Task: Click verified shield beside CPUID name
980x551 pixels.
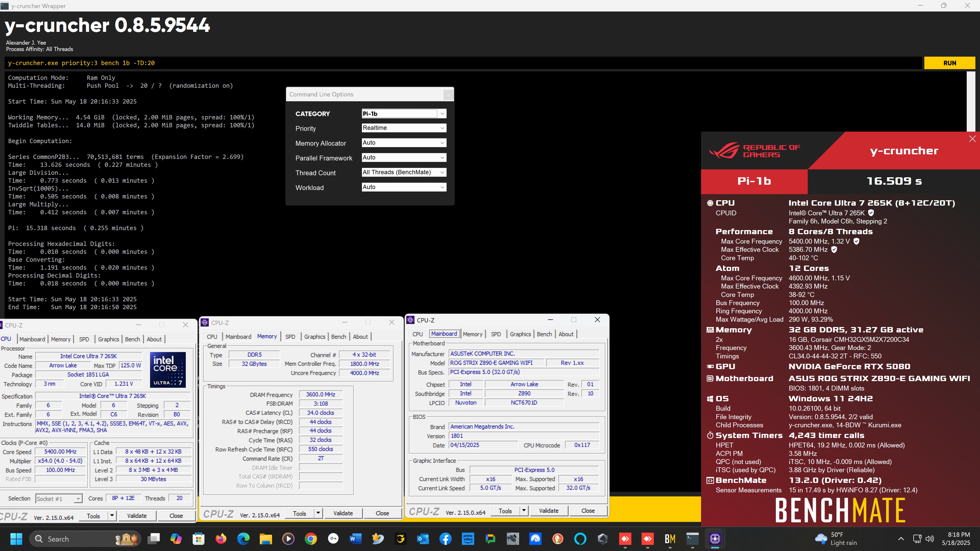Action: point(871,213)
